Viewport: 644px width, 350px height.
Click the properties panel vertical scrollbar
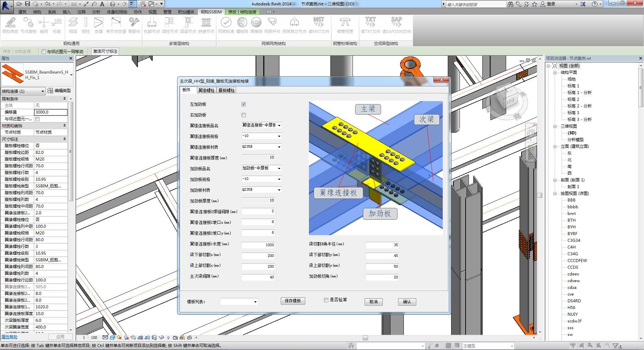click(70, 151)
